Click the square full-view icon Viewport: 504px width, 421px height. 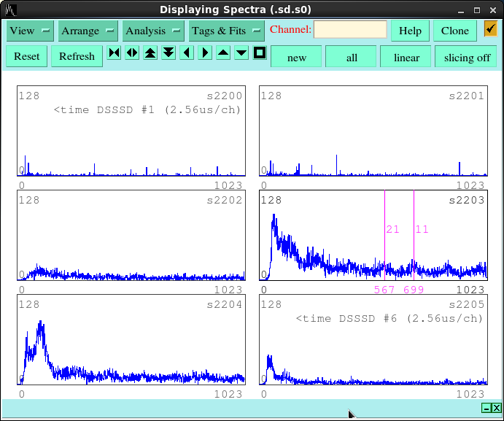260,53
